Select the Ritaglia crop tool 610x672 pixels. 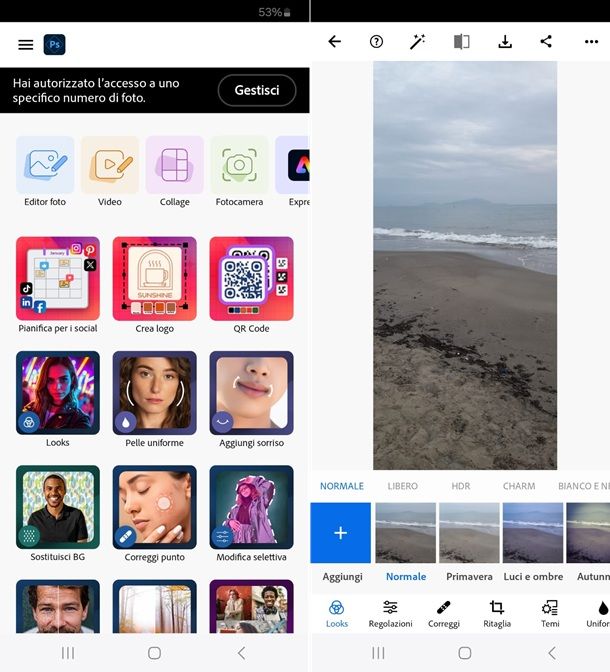[497, 613]
